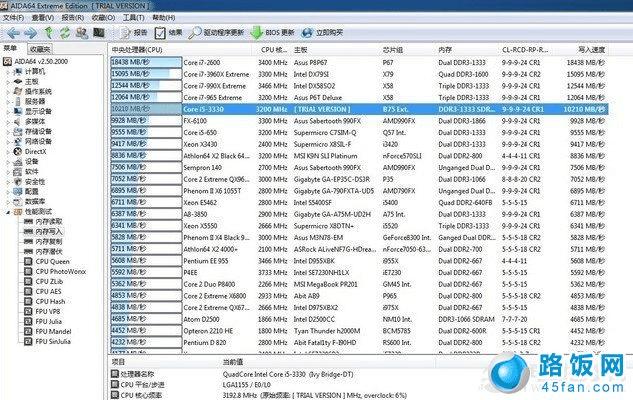Click the Refresh toolbar icon
633x400 pixels.
(x=65, y=33)
